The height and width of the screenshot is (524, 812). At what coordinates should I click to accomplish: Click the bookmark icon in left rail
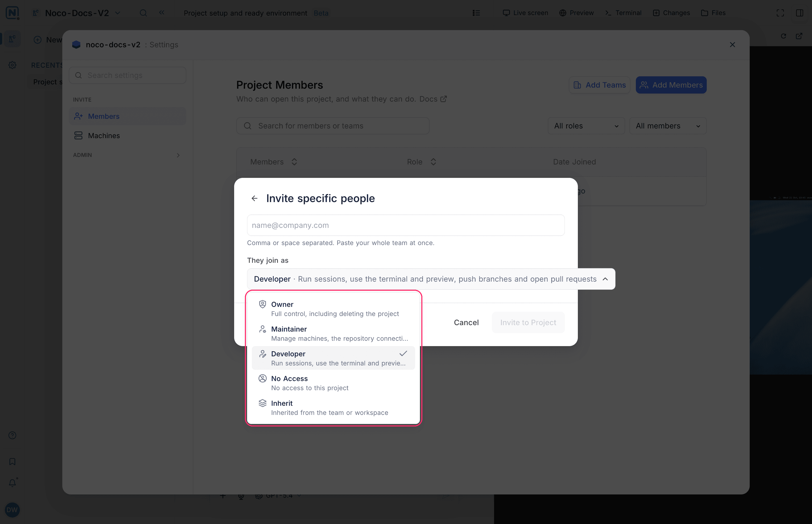coord(12,461)
